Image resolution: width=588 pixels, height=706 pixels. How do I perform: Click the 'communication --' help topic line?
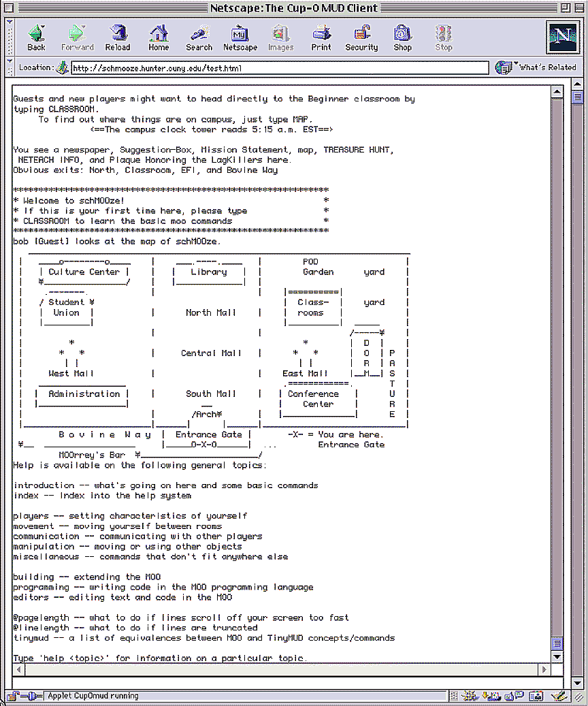(137, 536)
